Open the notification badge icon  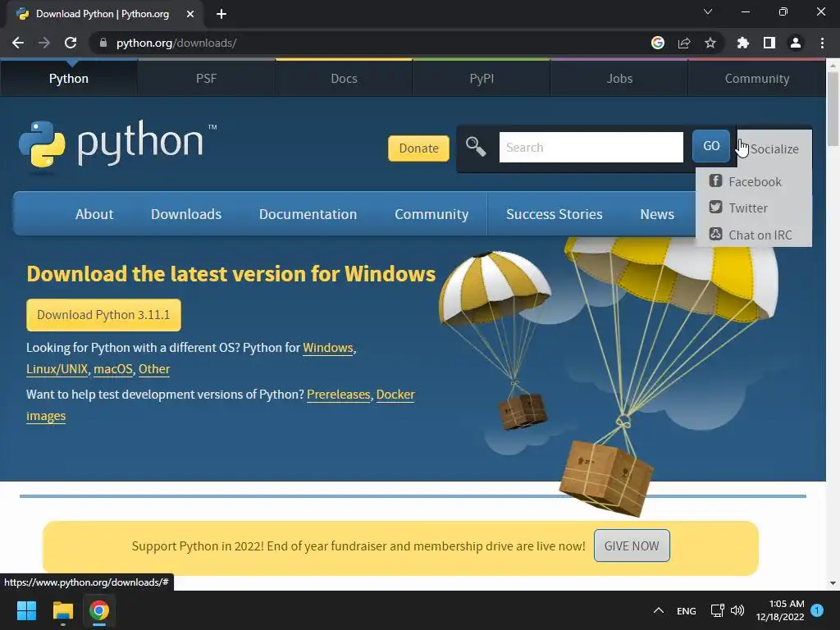(x=817, y=610)
